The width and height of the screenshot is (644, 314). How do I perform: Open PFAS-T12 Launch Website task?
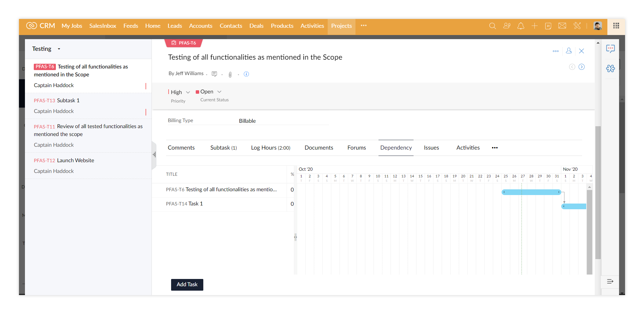click(x=75, y=160)
